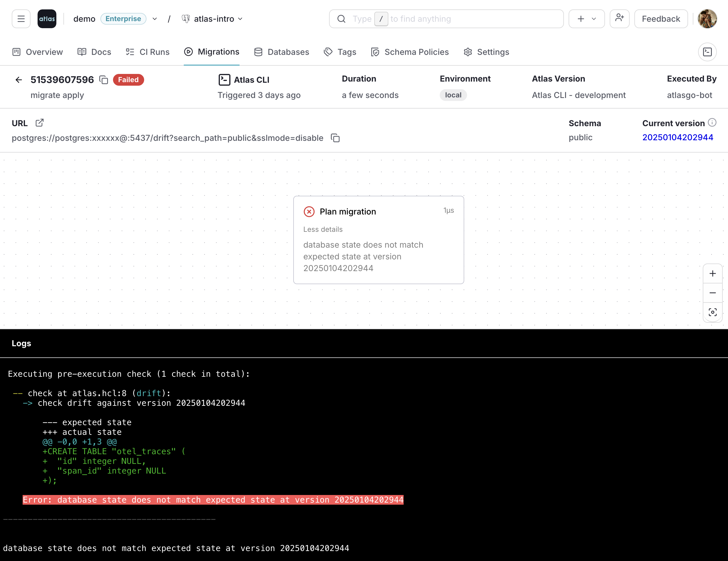Image resolution: width=728 pixels, height=561 pixels.
Task: Click the Feedback button
Action: [x=661, y=19]
